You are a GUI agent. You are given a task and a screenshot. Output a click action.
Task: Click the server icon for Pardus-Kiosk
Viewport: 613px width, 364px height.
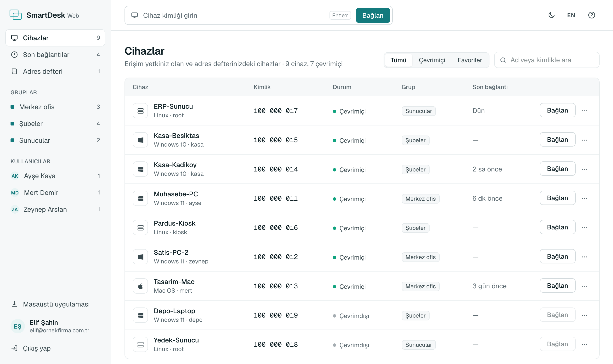tap(140, 228)
